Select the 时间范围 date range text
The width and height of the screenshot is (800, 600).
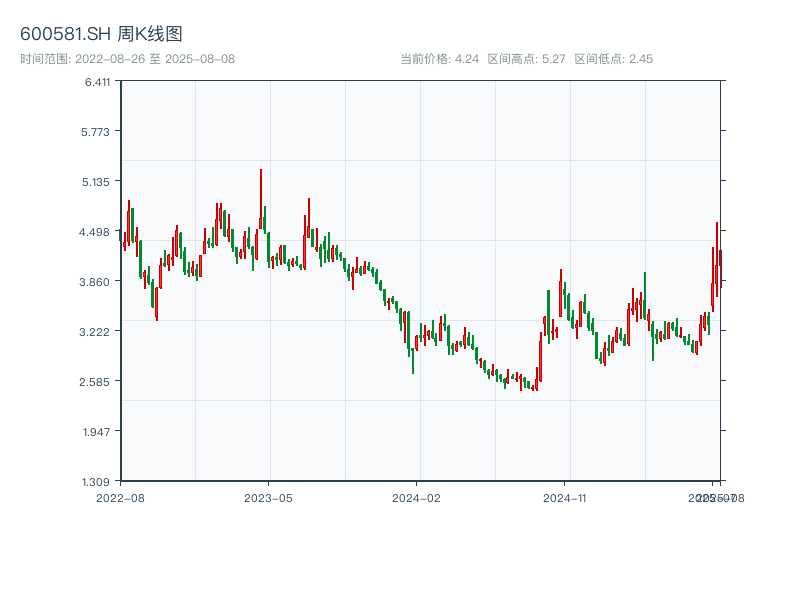127,59
